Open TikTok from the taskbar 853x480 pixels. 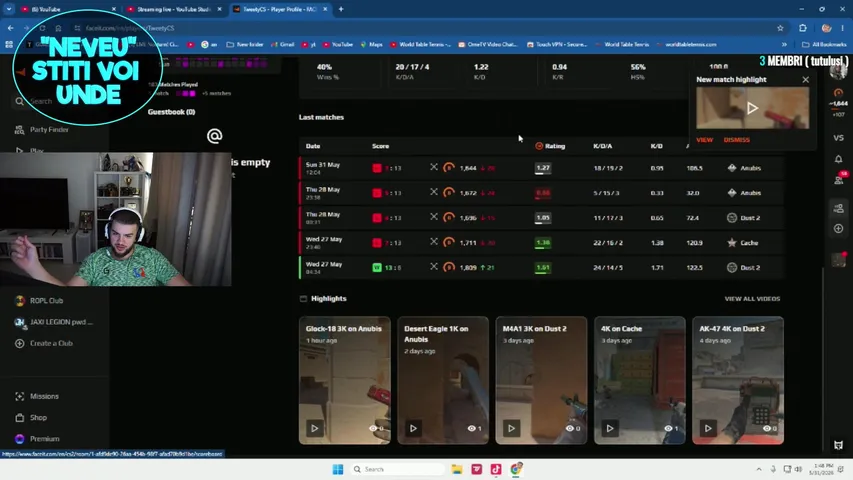click(496, 469)
